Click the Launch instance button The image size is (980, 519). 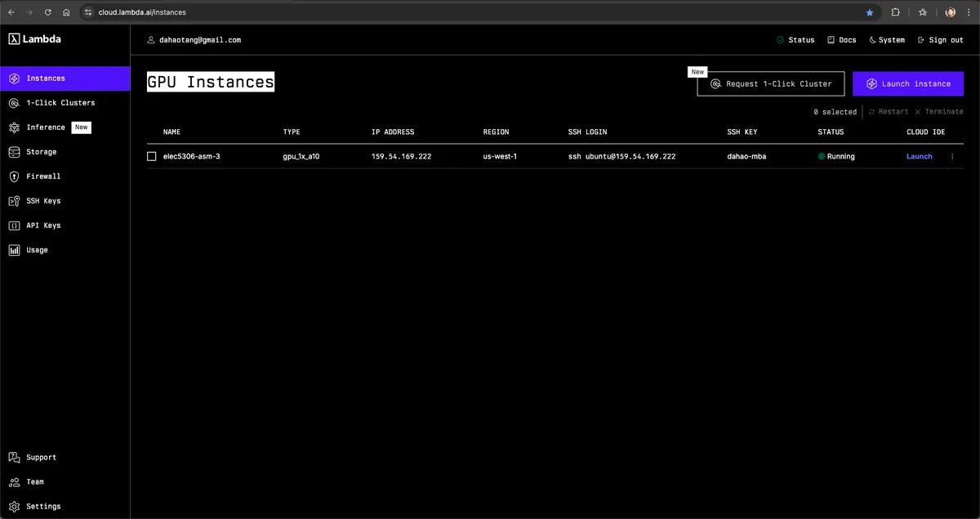coord(907,83)
